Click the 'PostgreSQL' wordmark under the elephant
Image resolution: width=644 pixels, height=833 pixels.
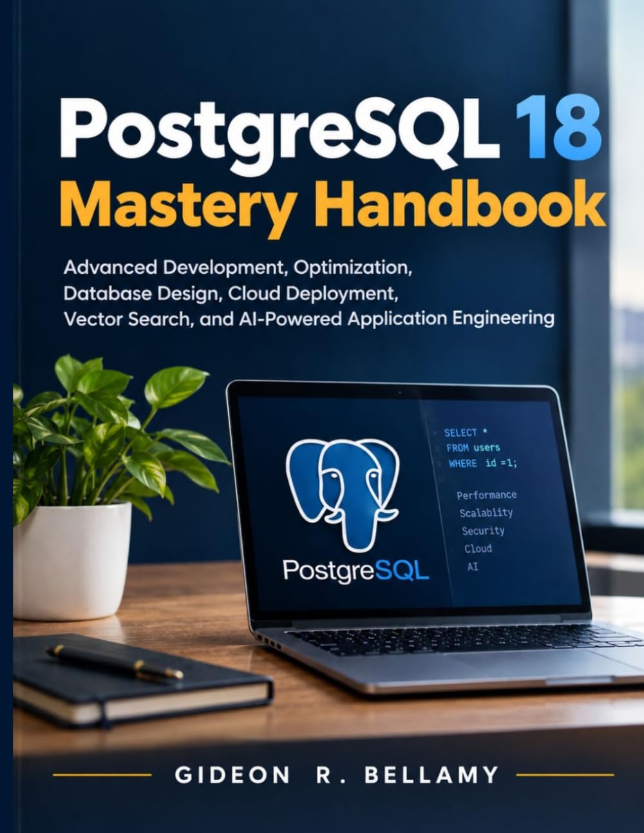[x=355, y=570]
